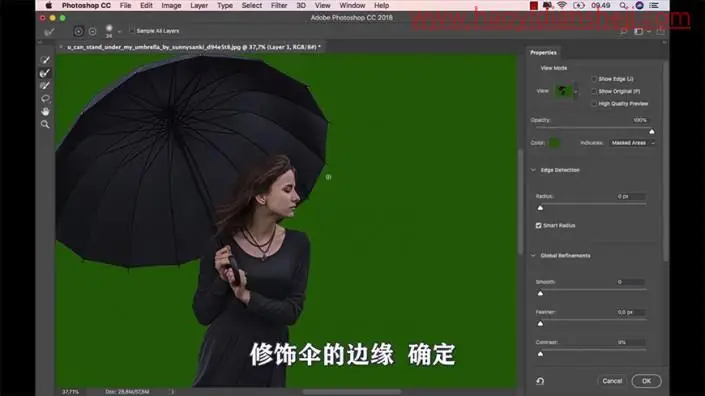Image resolution: width=705 pixels, height=396 pixels.
Task: Click the Opacity value field
Action: (x=640, y=120)
